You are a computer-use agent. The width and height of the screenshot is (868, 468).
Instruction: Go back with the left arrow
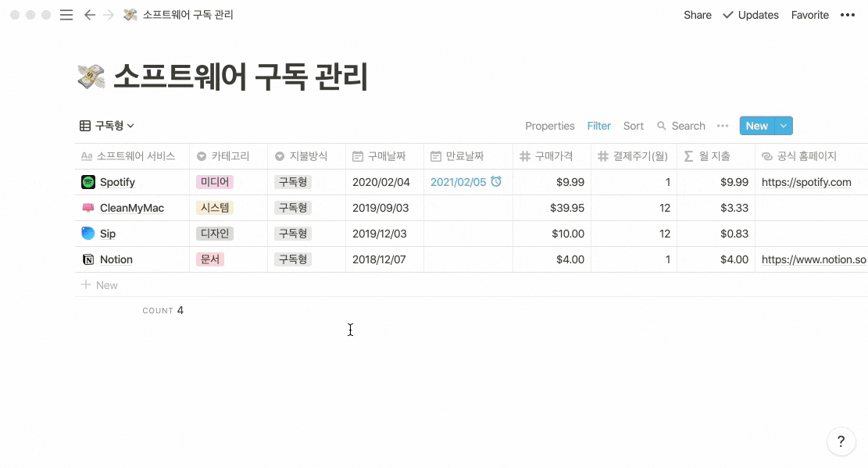90,15
